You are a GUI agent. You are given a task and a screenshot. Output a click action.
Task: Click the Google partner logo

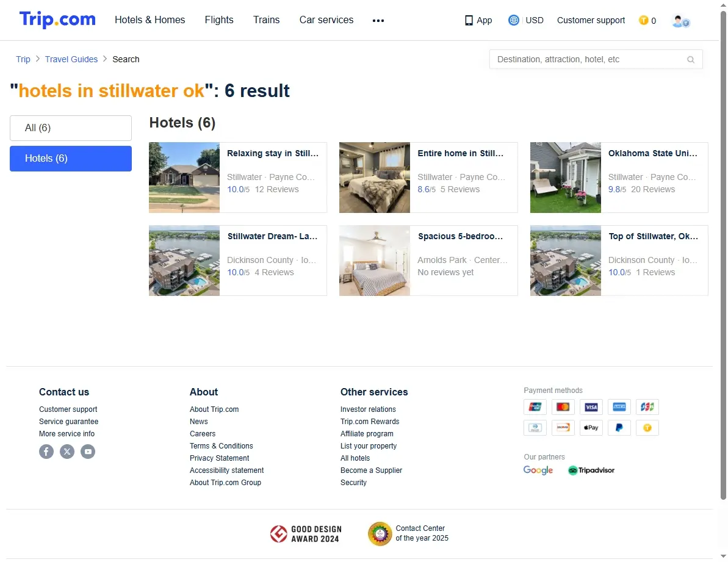(x=538, y=470)
